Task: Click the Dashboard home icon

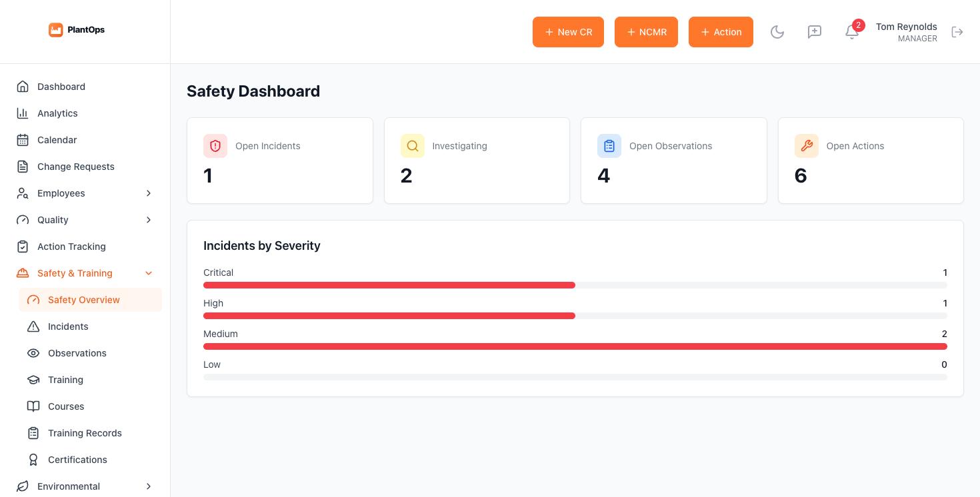Action: pyautogui.click(x=23, y=87)
